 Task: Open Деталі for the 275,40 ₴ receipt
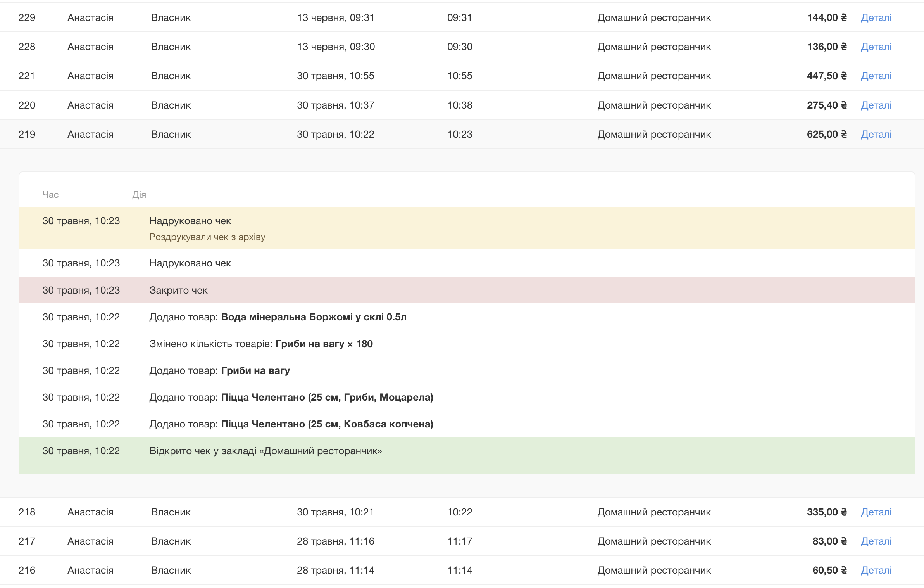click(876, 105)
